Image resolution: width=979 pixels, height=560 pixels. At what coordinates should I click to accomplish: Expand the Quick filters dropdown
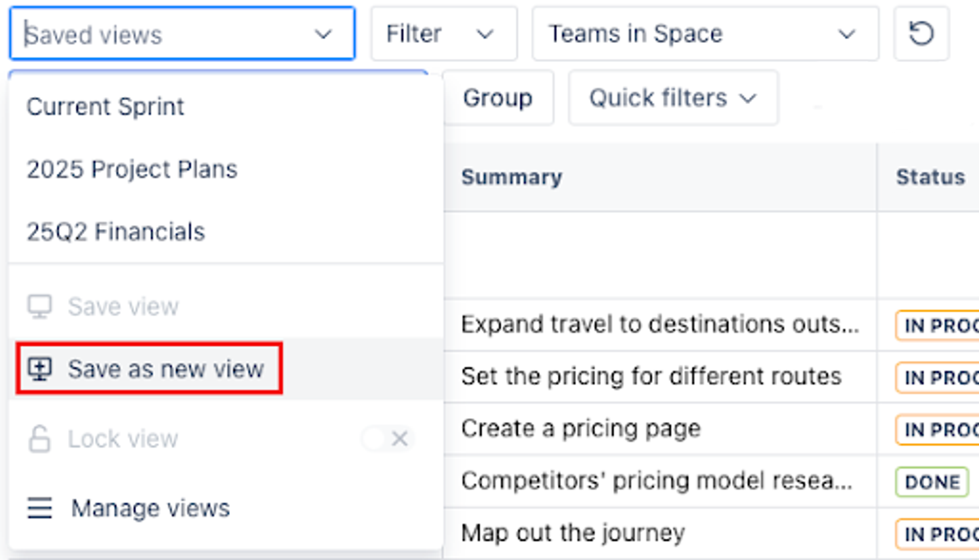coord(673,98)
